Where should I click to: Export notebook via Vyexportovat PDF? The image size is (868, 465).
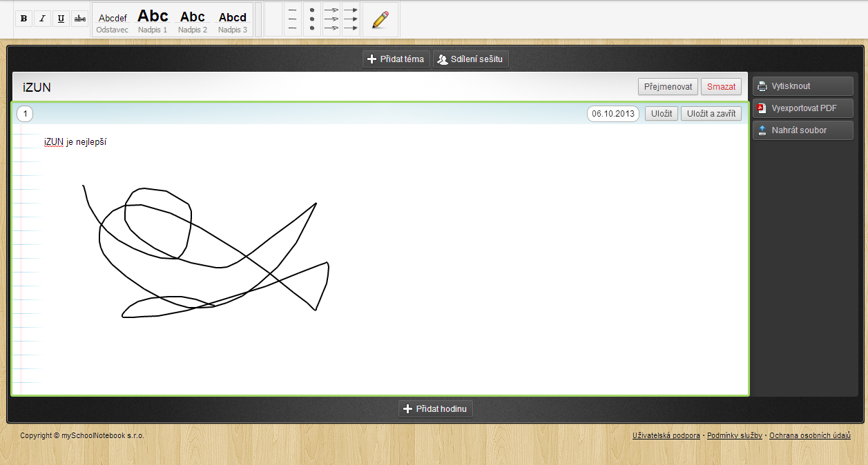click(803, 108)
